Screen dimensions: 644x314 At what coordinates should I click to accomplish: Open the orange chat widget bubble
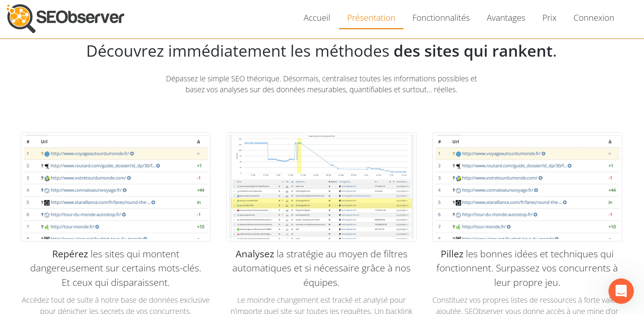click(x=621, y=291)
